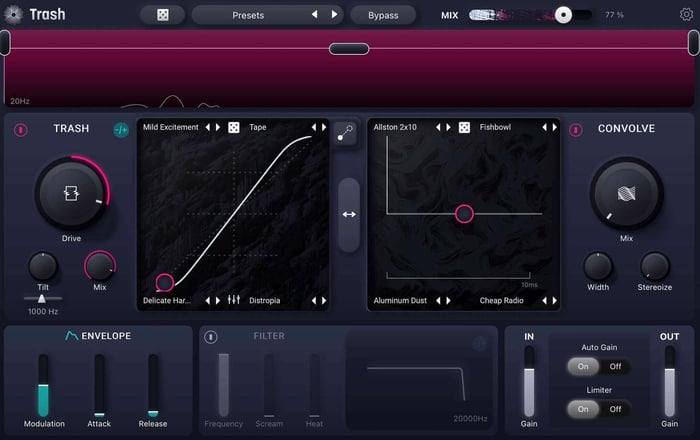Turn Auto Gain On
The height and width of the screenshot is (440, 700).
(583, 366)
